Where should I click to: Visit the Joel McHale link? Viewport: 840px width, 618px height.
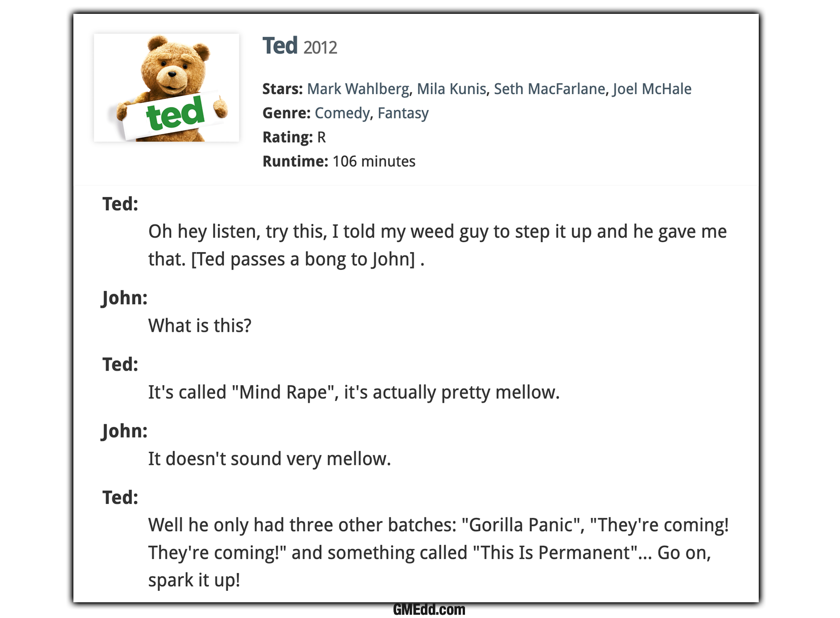(652, 89)
